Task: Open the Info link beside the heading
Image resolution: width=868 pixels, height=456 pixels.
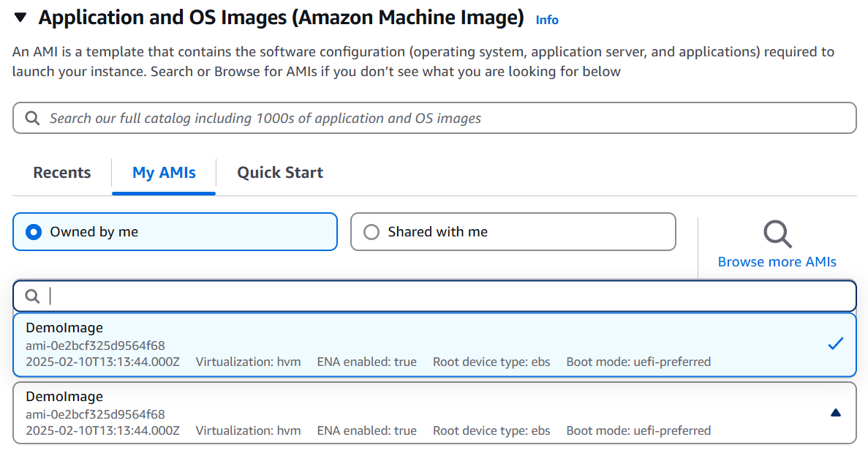Action: (x=547, y=20)
